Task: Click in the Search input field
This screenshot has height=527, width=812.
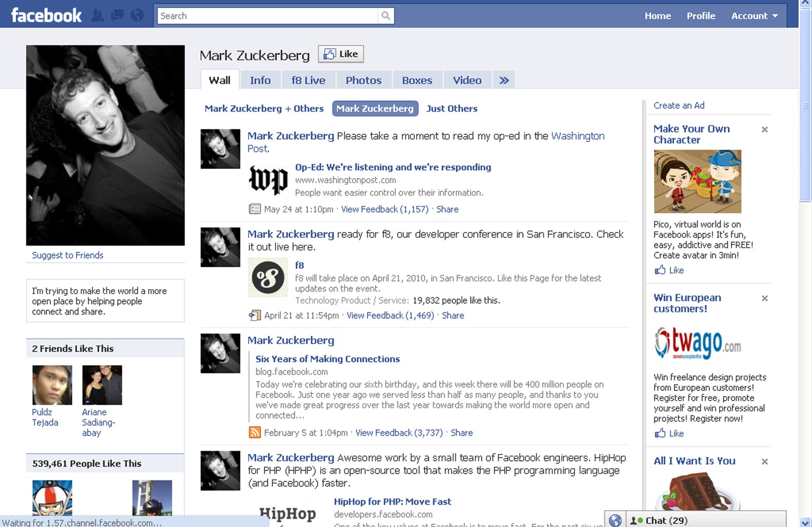Action: pyautogui.click(x=268, y=16)
